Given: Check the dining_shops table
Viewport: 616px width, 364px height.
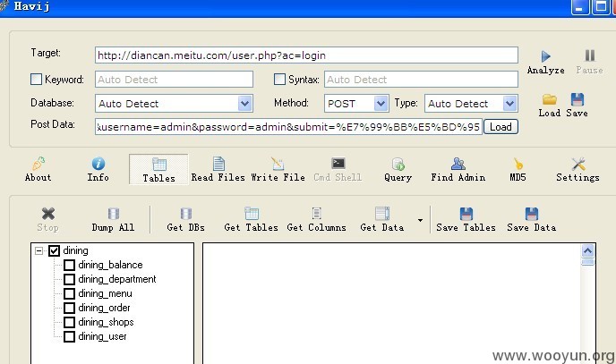Looking at the screenshot, I should [69, 323].
